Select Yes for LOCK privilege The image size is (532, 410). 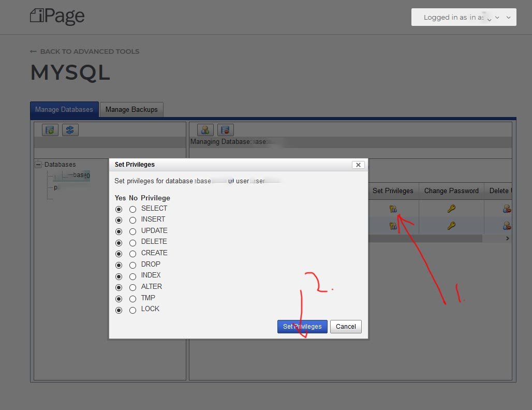pyautogui.click(x=119, y=310)
